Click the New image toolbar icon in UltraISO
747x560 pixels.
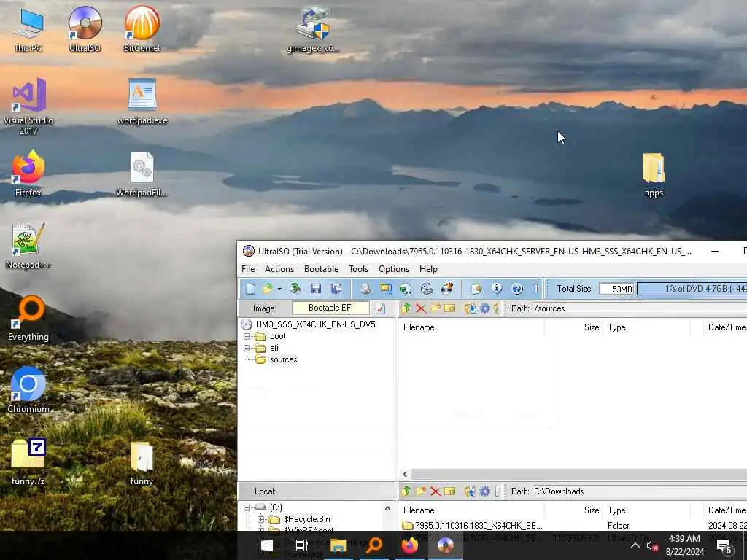(x=251, y=289)
